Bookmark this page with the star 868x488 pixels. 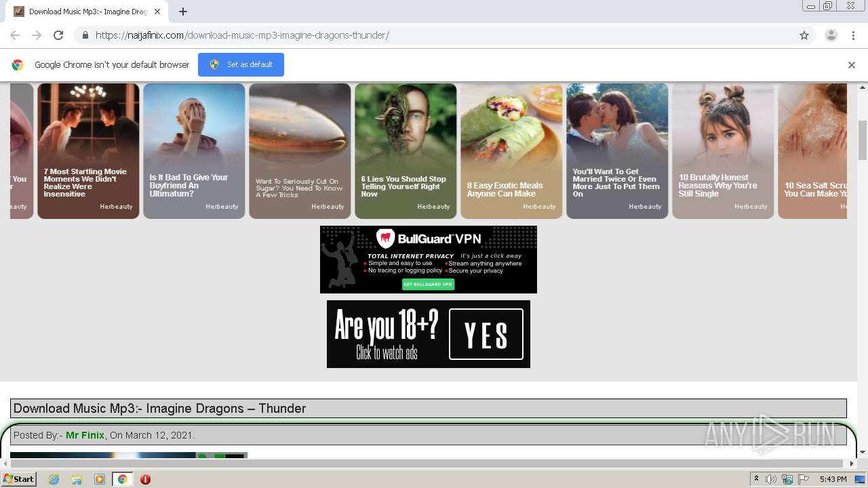pyautogui.click(x=804, y=35)
